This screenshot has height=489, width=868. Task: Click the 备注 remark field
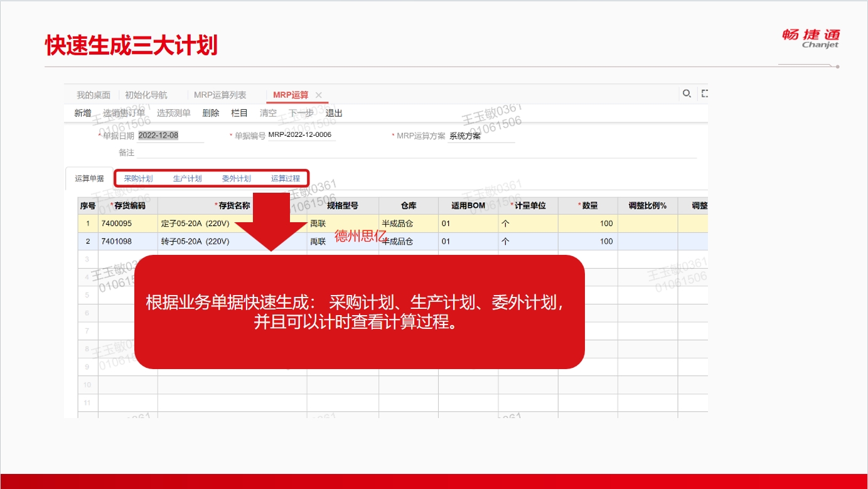417,153
